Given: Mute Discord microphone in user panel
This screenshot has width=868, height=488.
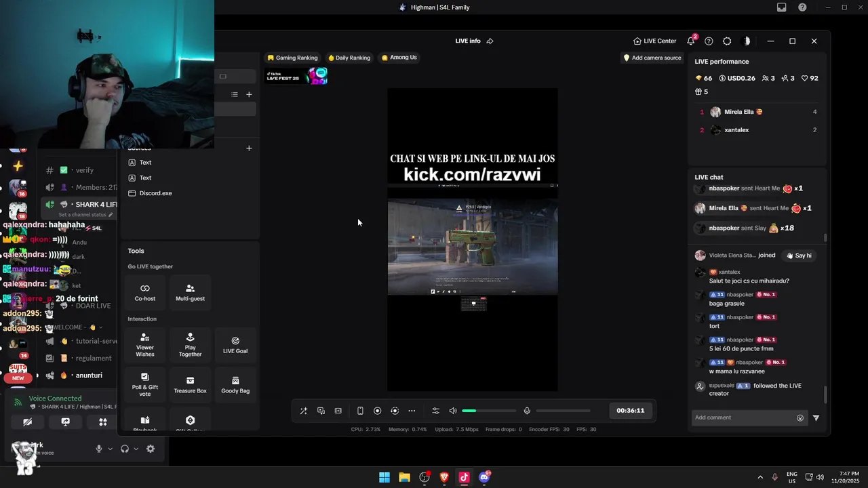Looking at the screenshot, I should click(x=99, y=449).
